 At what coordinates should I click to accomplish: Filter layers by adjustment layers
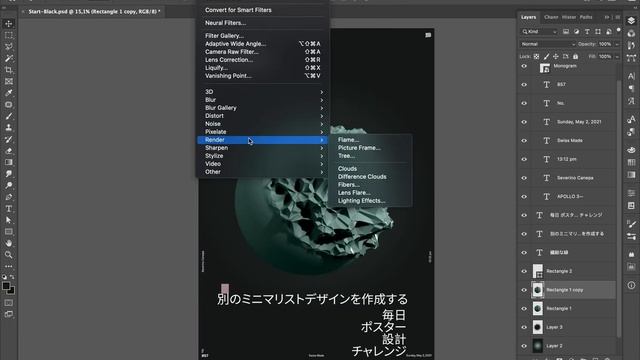(576, 31)
